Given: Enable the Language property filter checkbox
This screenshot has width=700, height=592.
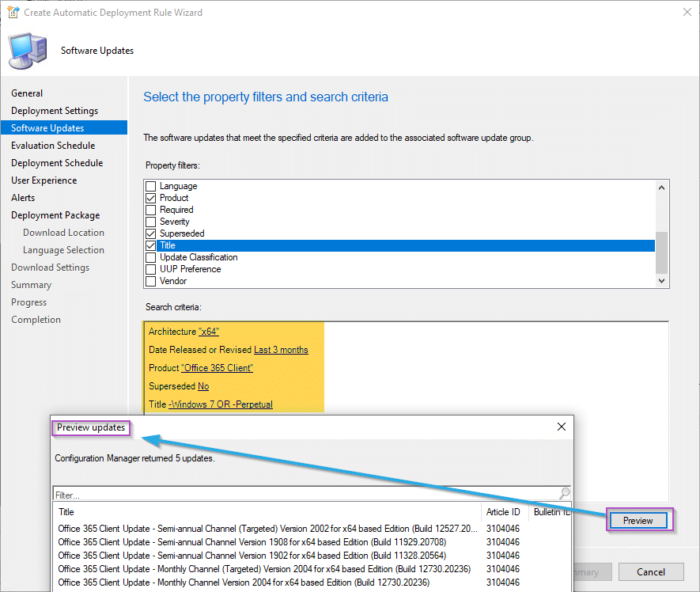Looking at the screenshot, I should 150,186.
